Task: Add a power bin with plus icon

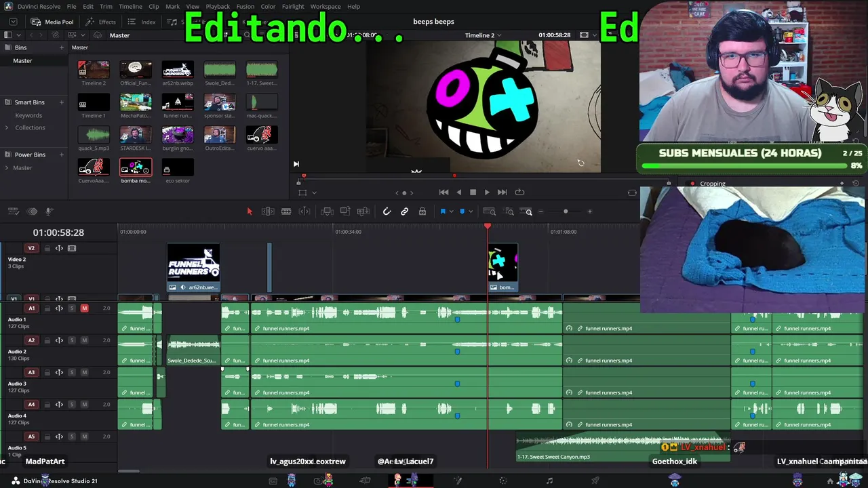Action: click(x=61, y=155)
